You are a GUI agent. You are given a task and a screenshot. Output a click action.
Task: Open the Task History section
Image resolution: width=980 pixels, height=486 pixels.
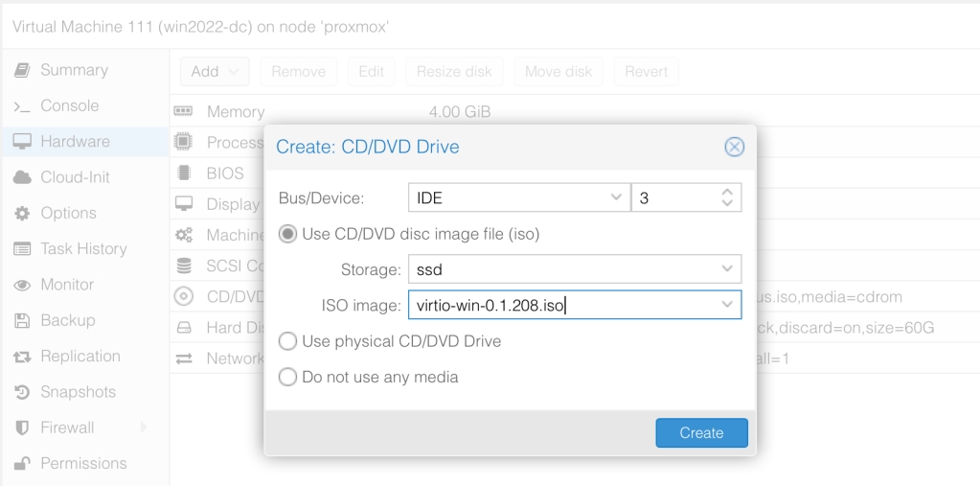coord(82,249)
